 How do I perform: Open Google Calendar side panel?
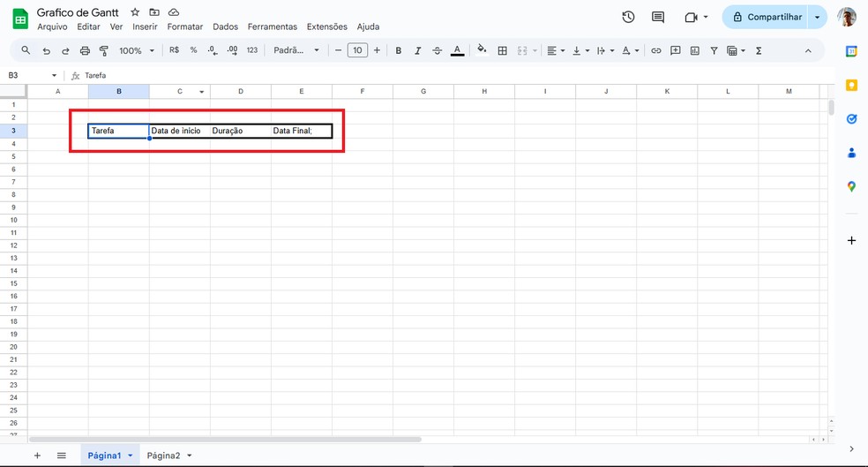pos(851,51)
